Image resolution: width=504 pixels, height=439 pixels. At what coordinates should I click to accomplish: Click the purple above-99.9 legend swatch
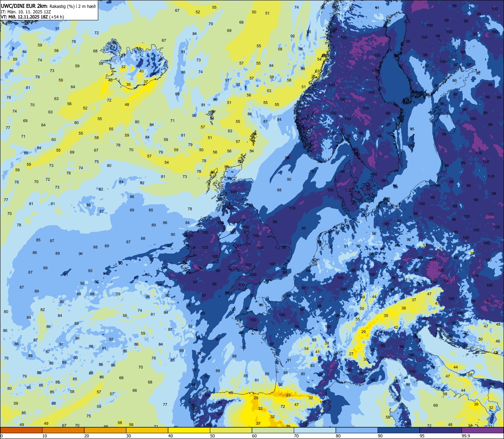point(482,430)
